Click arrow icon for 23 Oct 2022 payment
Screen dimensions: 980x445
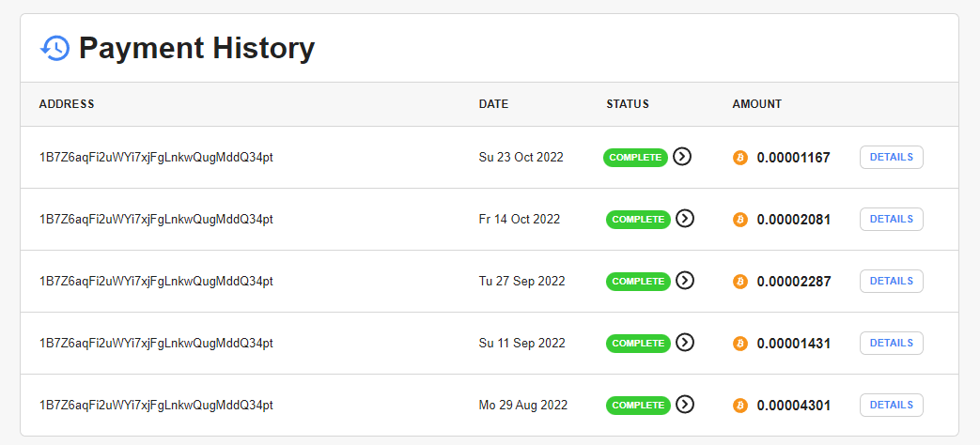point(683,157)
